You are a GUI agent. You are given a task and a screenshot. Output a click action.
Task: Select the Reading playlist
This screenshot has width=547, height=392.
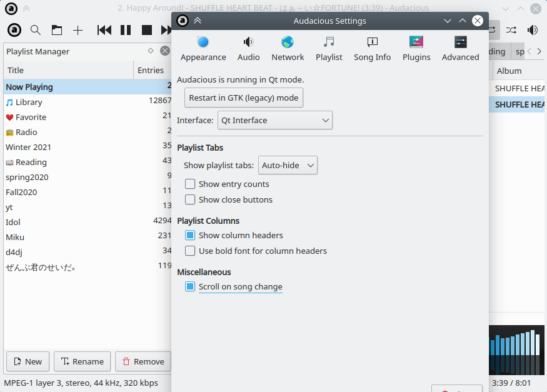click(88, 162)
